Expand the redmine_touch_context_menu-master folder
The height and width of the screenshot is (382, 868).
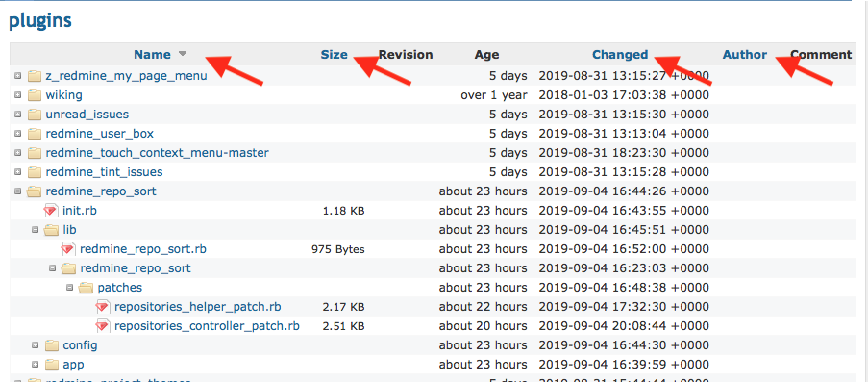point(17,153)
